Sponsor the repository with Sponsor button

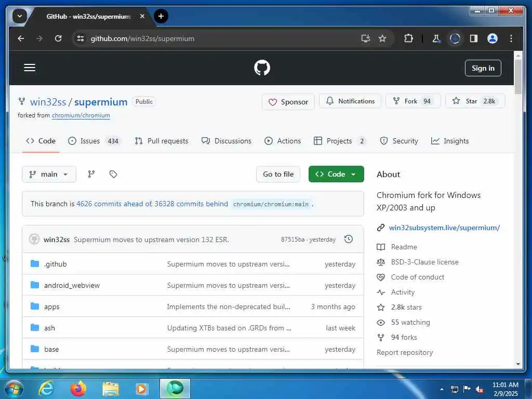point(288,102)
